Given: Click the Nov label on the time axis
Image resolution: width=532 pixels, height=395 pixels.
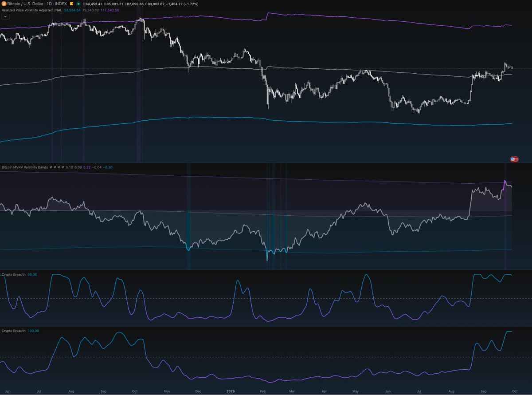Looking at the screenshot, I should pyautogui.click(x=167, y=391).
